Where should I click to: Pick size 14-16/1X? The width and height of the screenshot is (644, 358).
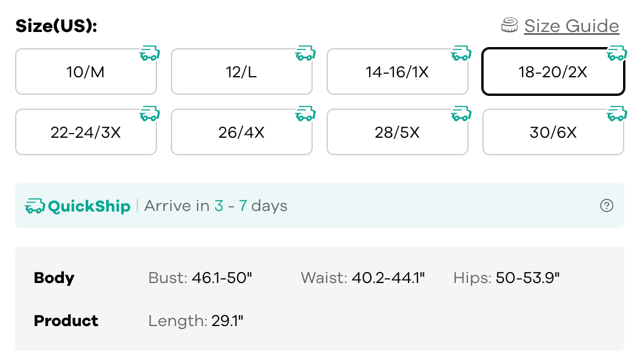397,72
